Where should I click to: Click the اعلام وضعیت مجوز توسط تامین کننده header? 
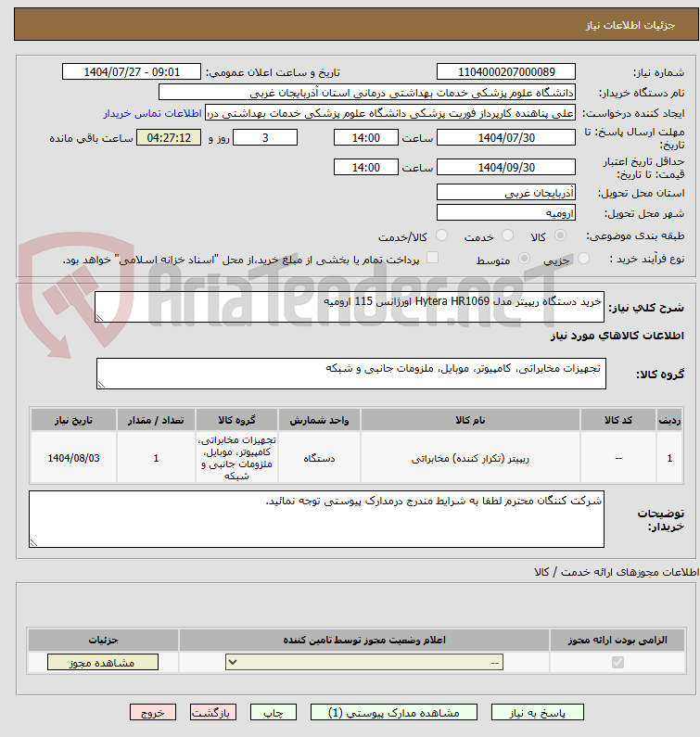pos(364,641)
